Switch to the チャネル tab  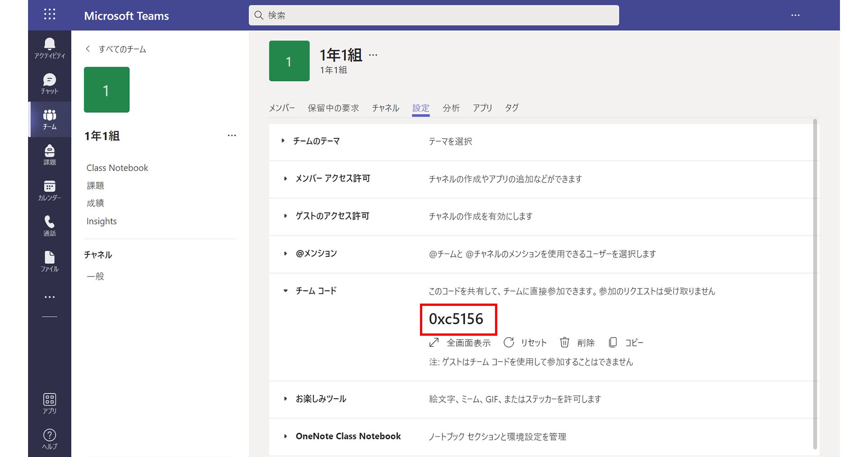(x=386, y=108)
